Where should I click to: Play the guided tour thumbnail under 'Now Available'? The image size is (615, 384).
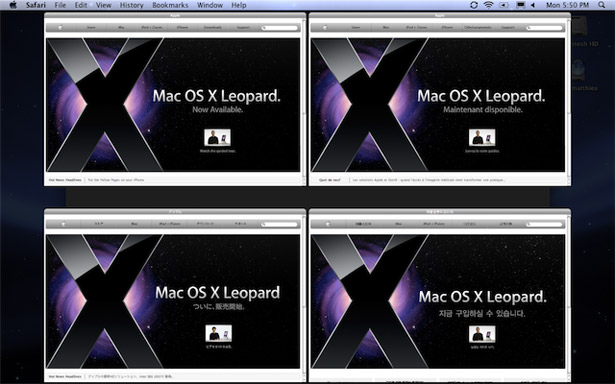[217, 137]
